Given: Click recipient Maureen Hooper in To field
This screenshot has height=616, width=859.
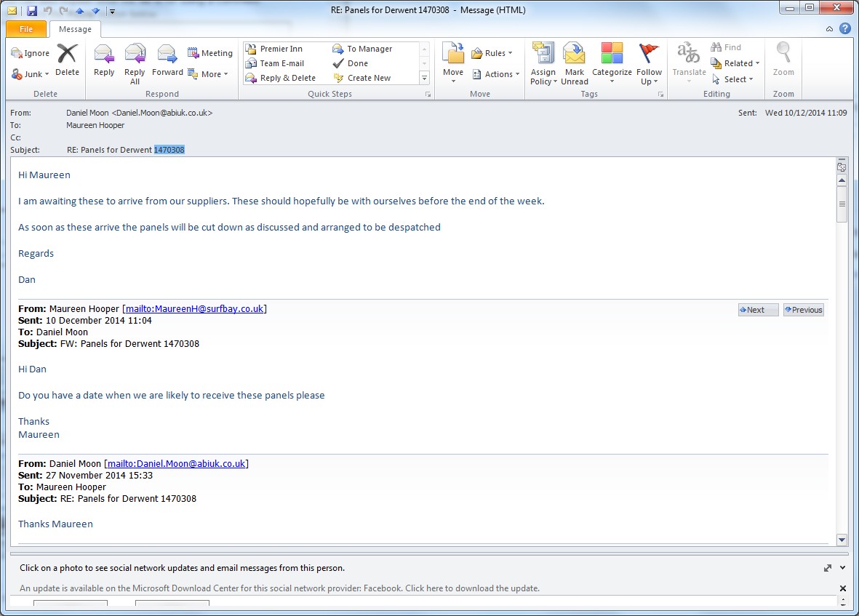Looking at the screenshot, I should (x=95, y=125).
